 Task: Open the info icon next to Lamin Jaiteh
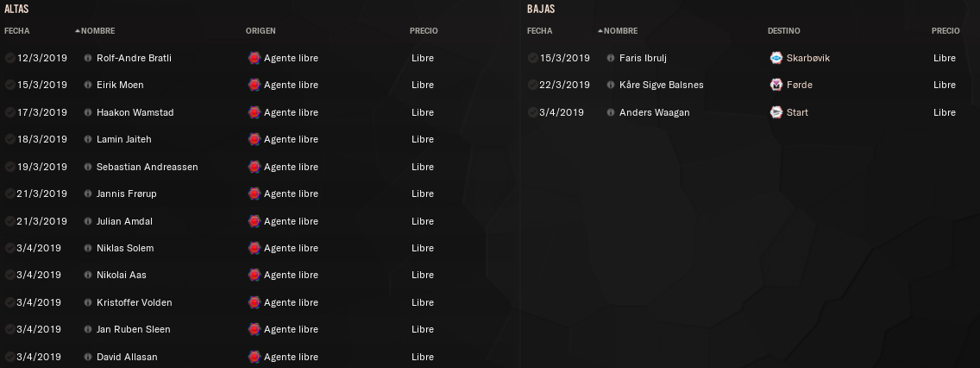(x=88, y=139)
